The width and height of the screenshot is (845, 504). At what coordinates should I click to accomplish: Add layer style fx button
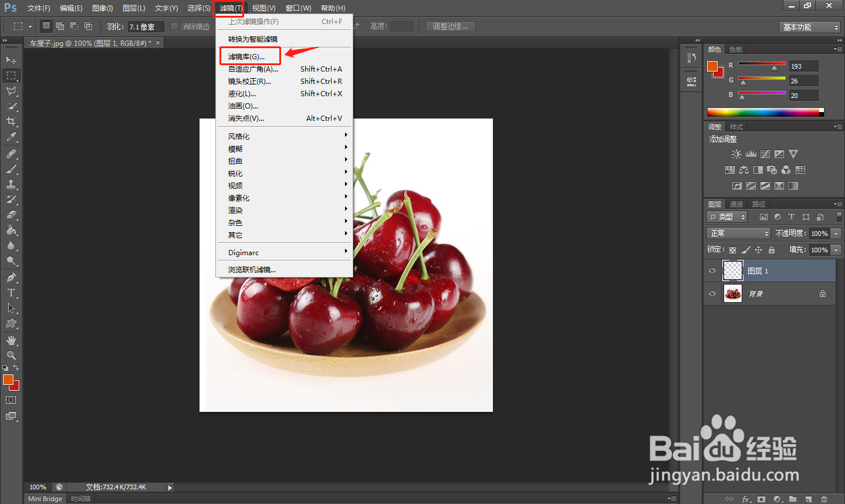click(746, 499)
